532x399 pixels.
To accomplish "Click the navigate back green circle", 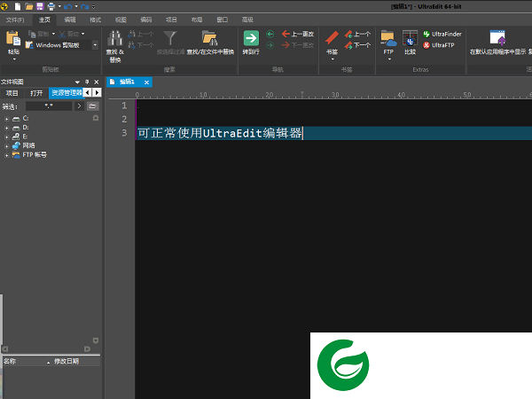I will click(270, 34).
